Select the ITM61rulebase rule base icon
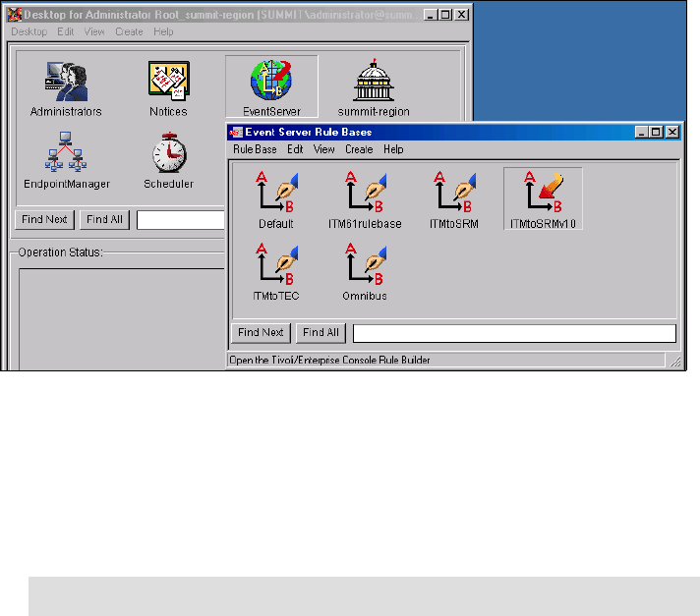Image resolution: width=700 pixels, height=616 pixels. 365,193
